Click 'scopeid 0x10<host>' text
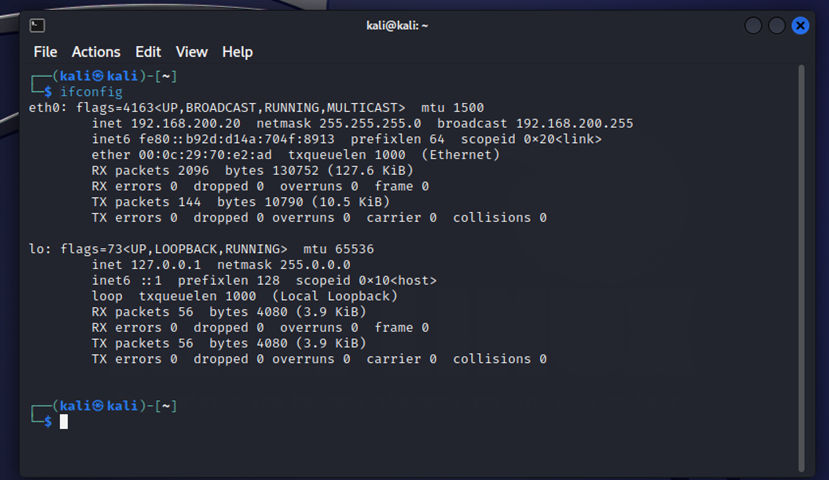Screen dimensions: 829x480 (366, 280)
